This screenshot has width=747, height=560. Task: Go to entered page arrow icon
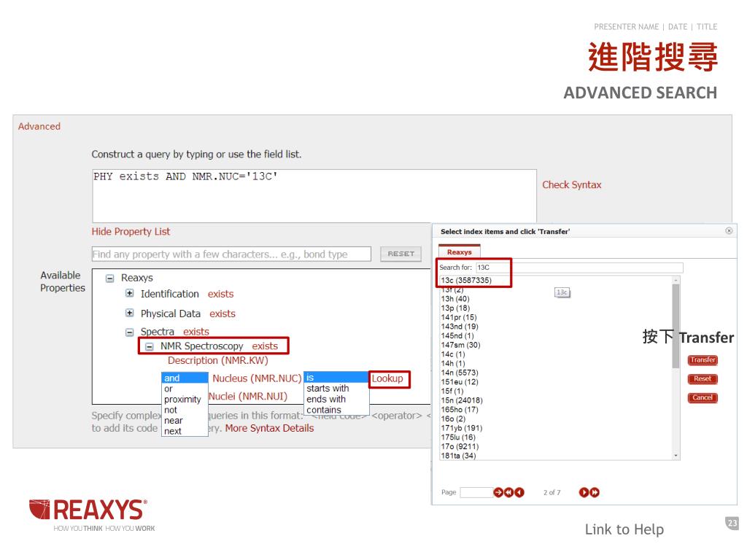498,492
